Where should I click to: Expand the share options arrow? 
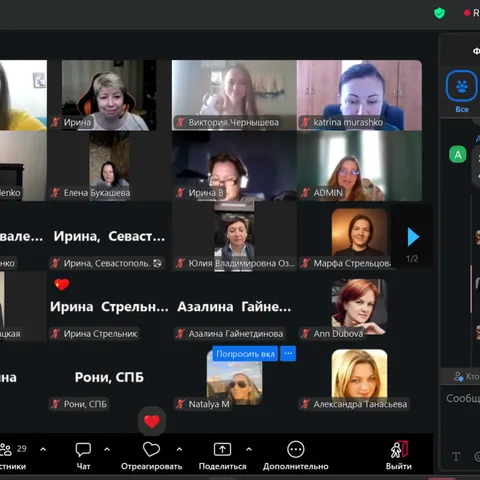[249, 449]
